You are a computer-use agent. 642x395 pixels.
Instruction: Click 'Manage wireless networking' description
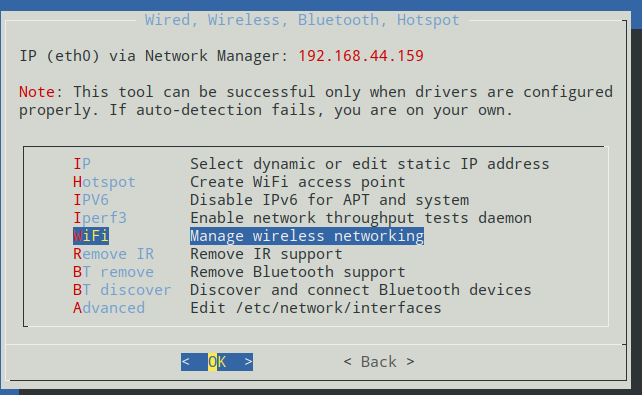(x=307, y=236)
